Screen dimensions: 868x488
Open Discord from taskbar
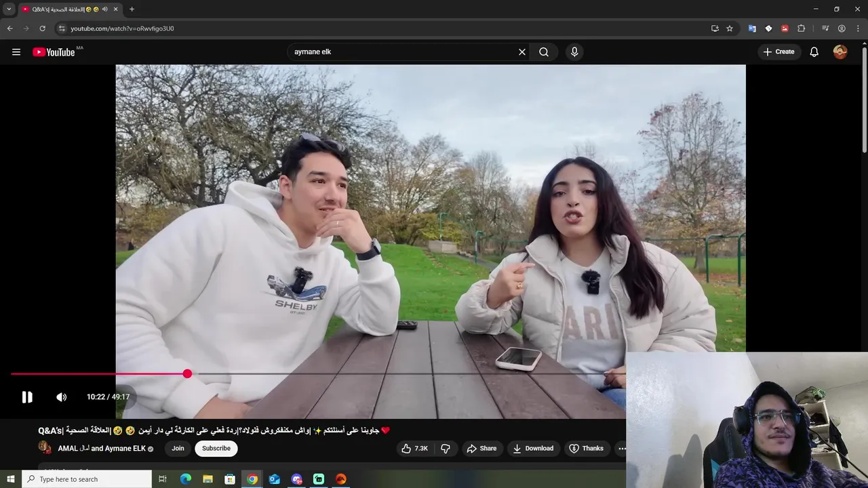point(296,479)
